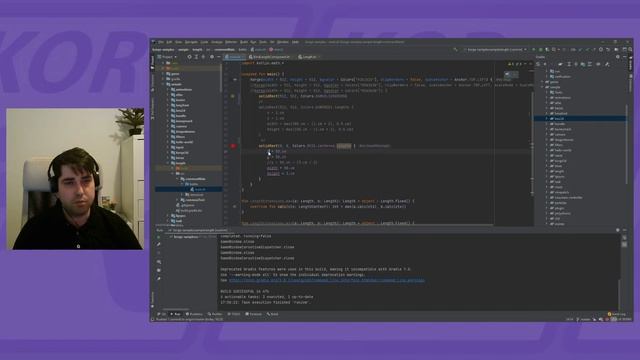This screenshot has width=640, height=360.
Task: Open the Edit menu
Action: [169, 42]
